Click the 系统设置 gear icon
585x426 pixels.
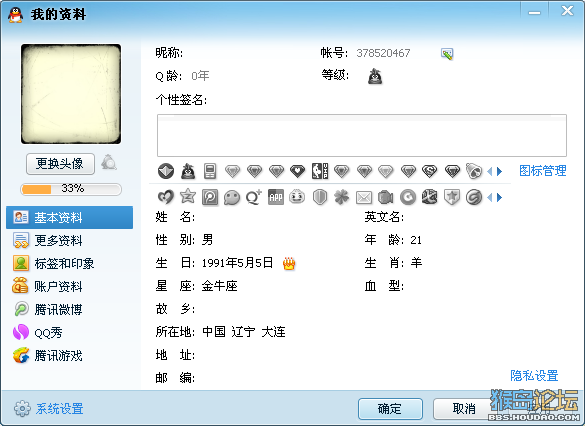tap(22, 409)
